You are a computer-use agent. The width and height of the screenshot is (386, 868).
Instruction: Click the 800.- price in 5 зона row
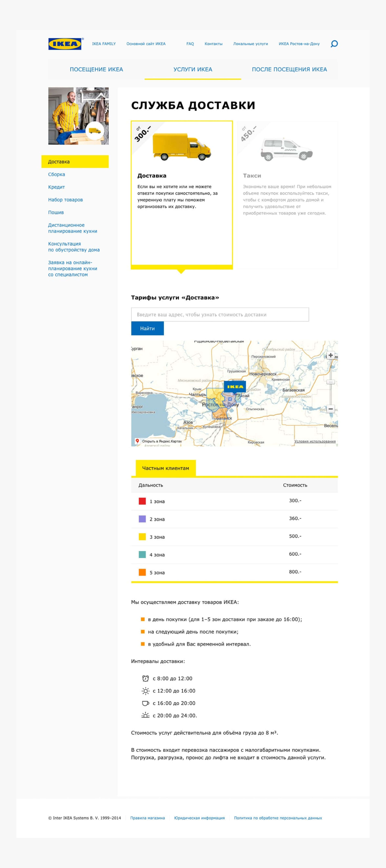295,572
